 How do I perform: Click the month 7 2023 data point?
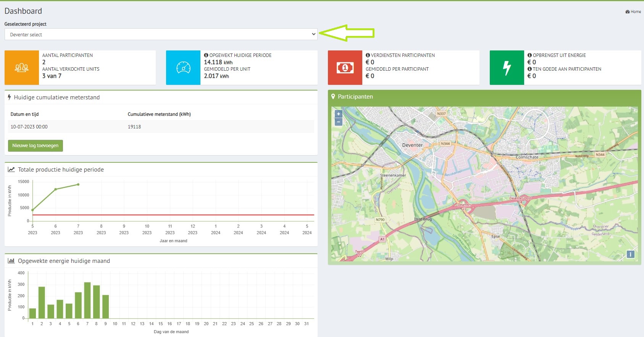[78, 185]
